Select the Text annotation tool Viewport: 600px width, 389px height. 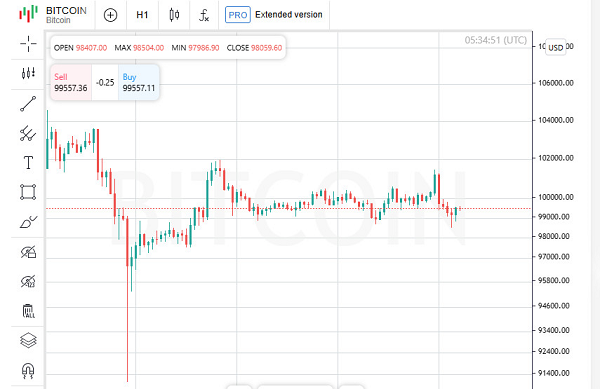pyautogui.click(x=28, y=163)
